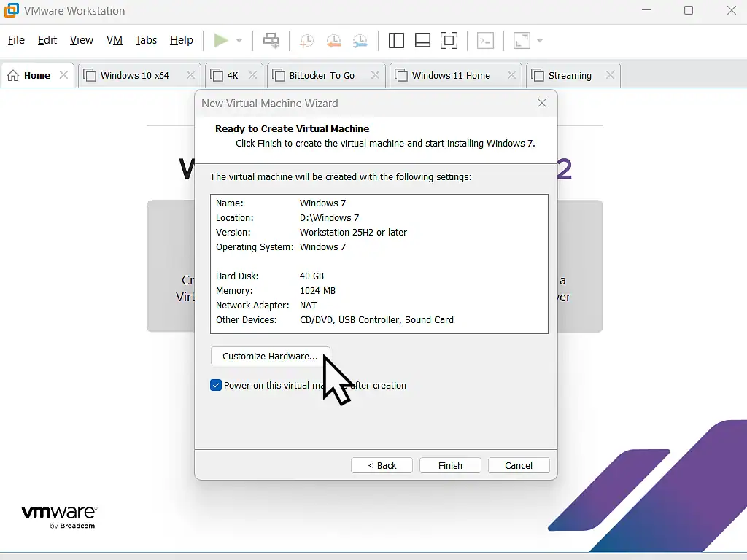Uncheck power on this virtual machine after creation
The height and width of the screenshot is (560, 747).
216,385
